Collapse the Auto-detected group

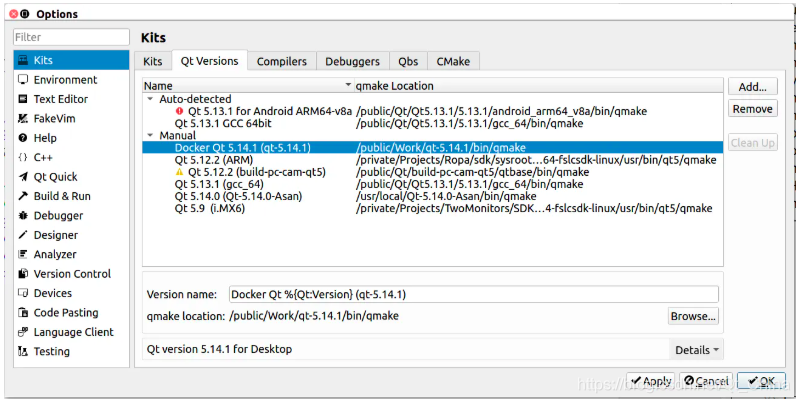pos(151,99)
